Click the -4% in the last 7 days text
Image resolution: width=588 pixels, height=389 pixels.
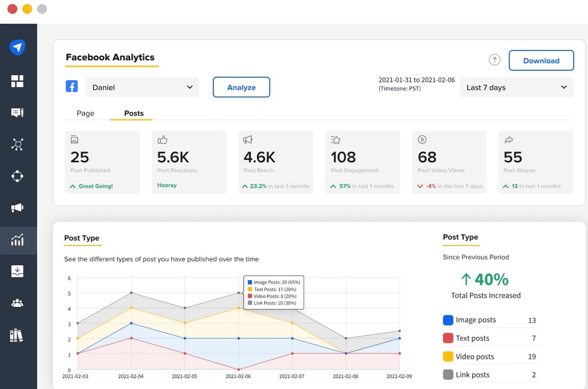(x=454, y=186)
